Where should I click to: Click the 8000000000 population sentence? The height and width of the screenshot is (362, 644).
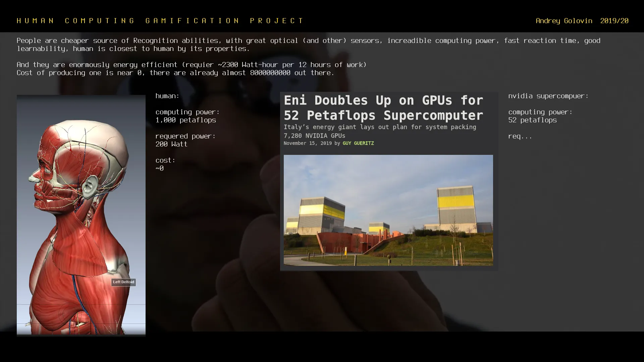[175, 73]
